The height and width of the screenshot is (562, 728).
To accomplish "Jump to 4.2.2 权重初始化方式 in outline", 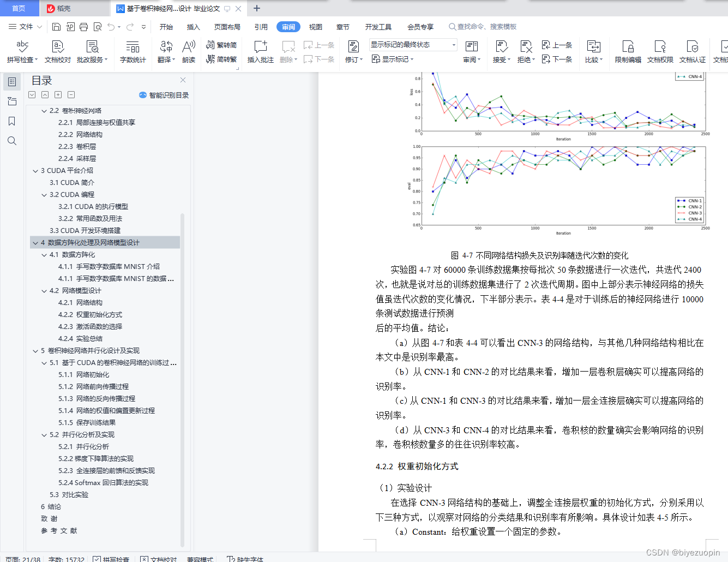I will [90, 315].
